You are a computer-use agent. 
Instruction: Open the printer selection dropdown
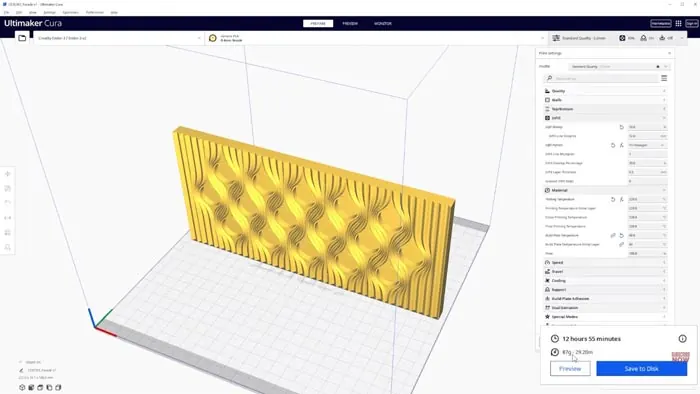pos(119,38)
